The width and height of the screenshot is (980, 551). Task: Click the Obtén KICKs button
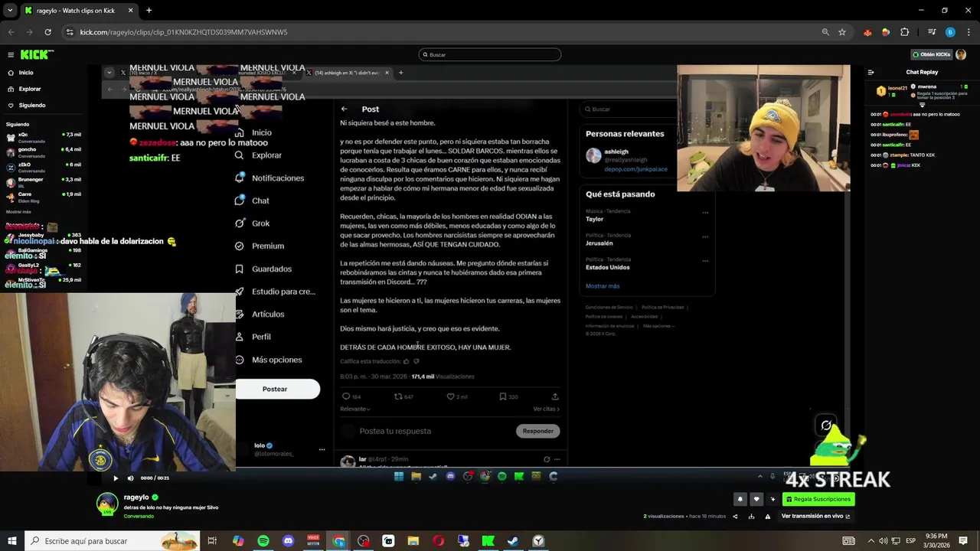tap(931, 54)
